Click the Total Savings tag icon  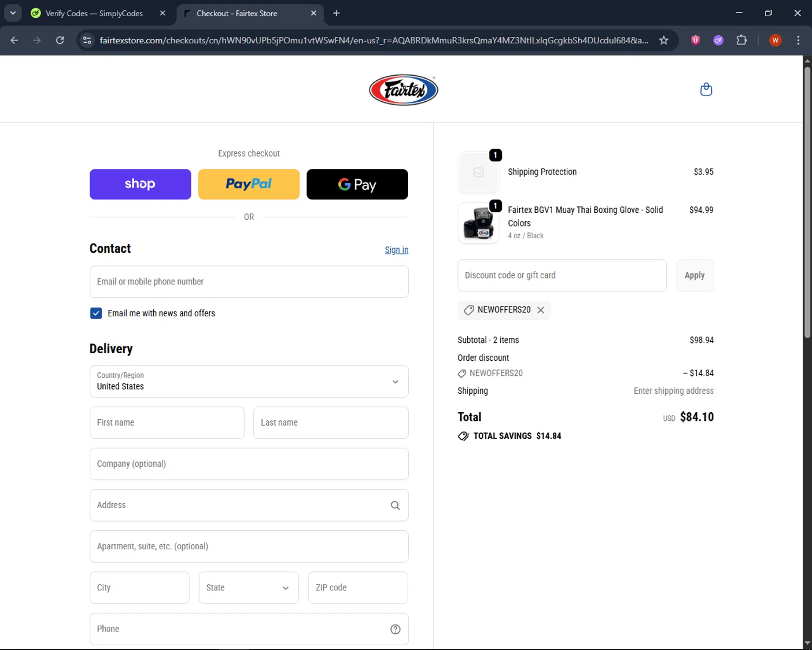[x=463, y=436]
